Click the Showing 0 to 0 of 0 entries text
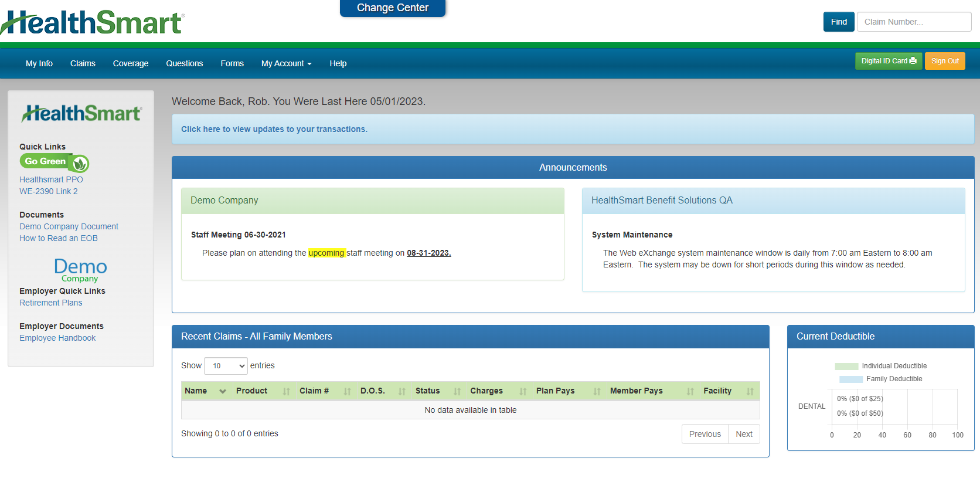Image resolution: width=980 pixels, height=485 pixels. pos(230,433)
